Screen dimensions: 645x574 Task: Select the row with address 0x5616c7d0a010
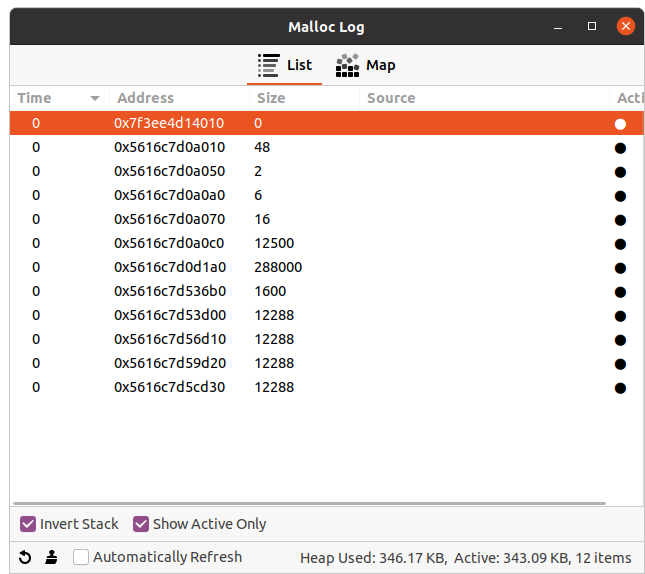click(327, 147)
